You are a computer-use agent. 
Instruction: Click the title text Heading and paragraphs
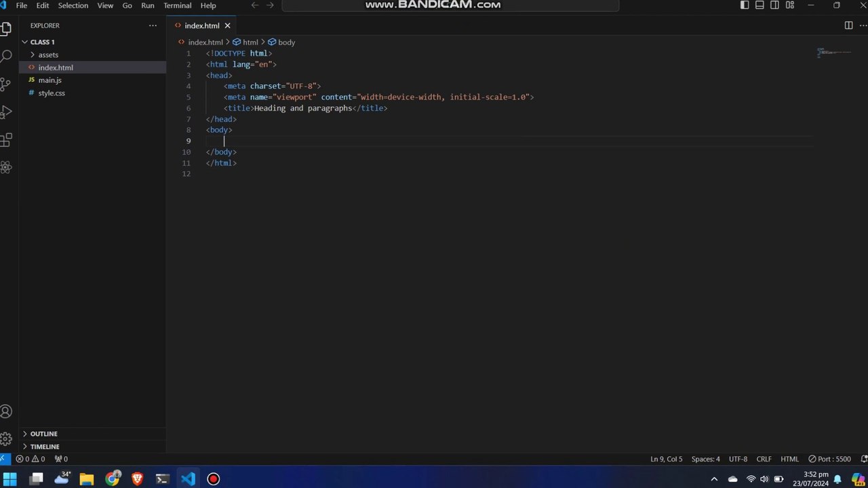click(x=303, y=108)
